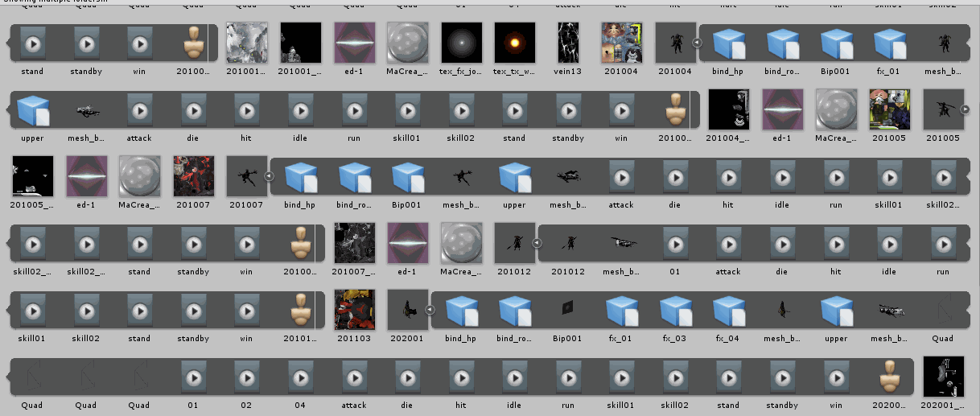Select the 201005_ dark texture thumbnail

[x=33, y=176]
